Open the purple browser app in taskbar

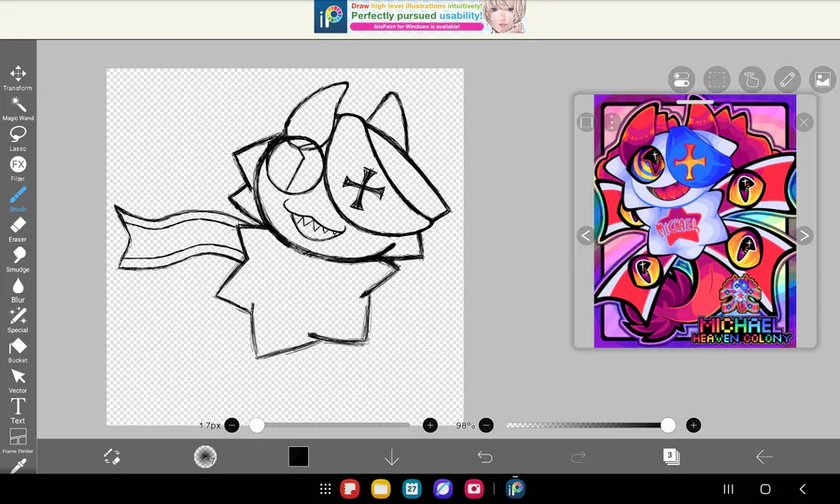click(x=442, y=488)
